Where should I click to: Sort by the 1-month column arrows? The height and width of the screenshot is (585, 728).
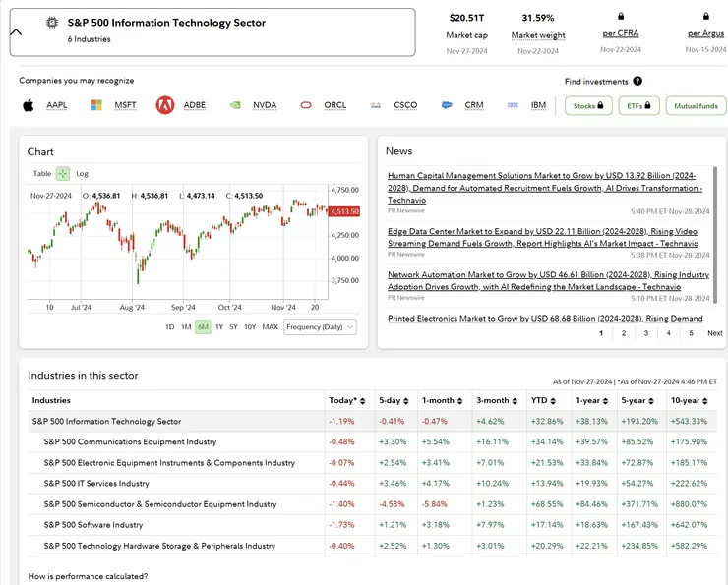point(459,401)
